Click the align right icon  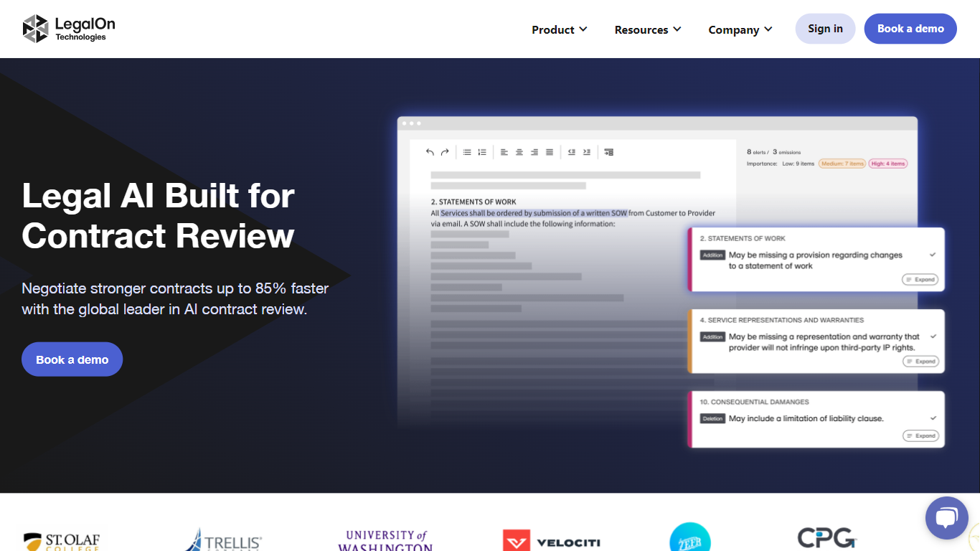(534, 152)
